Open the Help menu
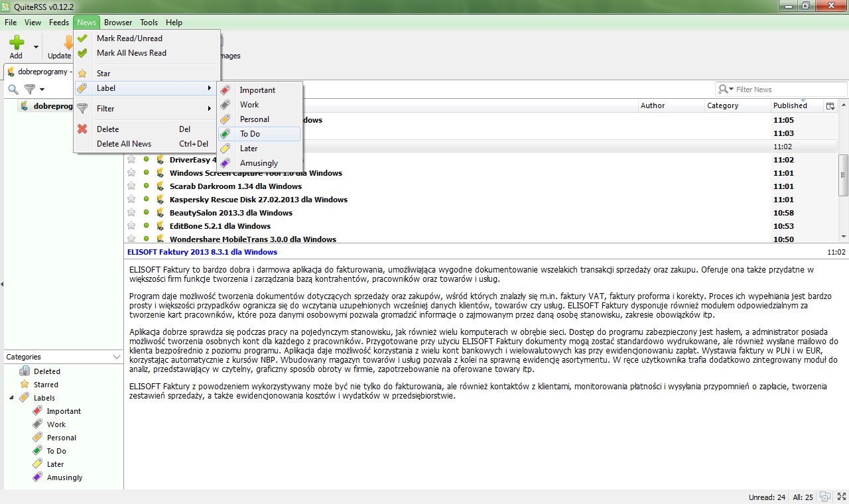Screen dimensions: 849x504 (x=174, y=22)
